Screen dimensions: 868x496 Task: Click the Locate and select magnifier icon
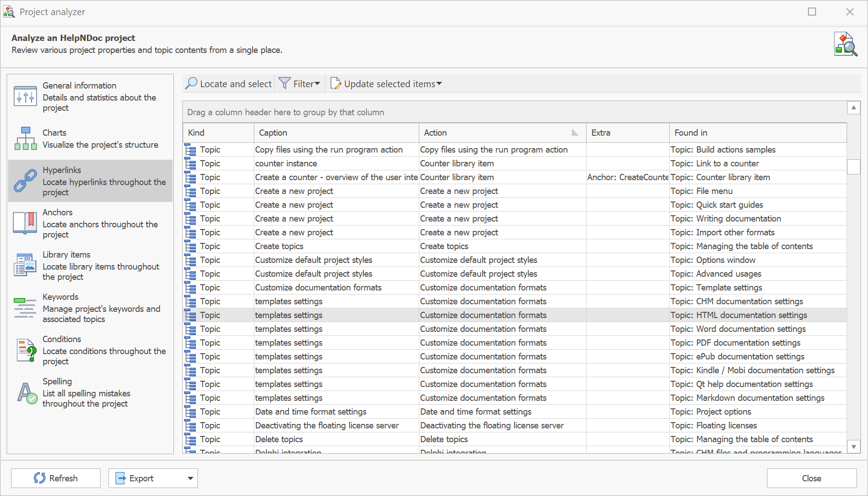tap(191, 83)
